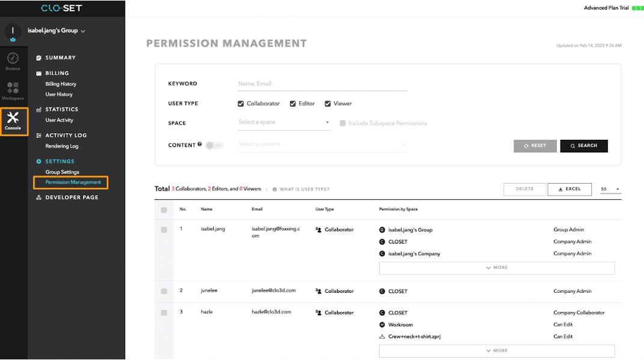Image resolution: width=644 pixels, height=360 pixels.
Task: Click the SEARCH button
Action: click(583, 146)
